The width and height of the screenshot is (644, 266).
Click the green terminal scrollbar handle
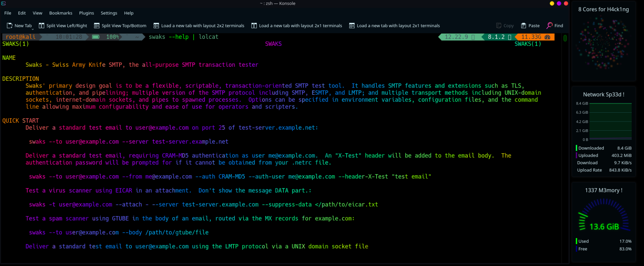[565, 38]
